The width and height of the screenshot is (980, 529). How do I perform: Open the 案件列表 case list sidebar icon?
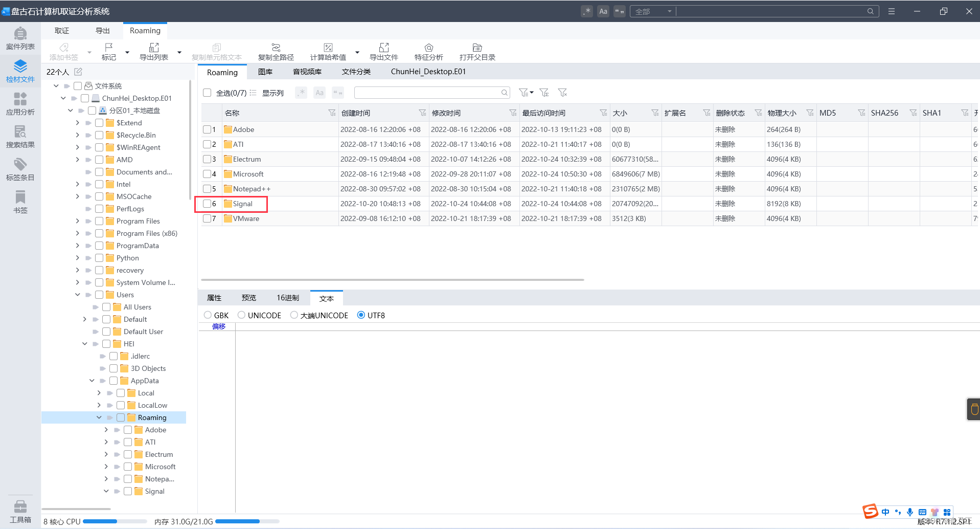coord(20,38)
